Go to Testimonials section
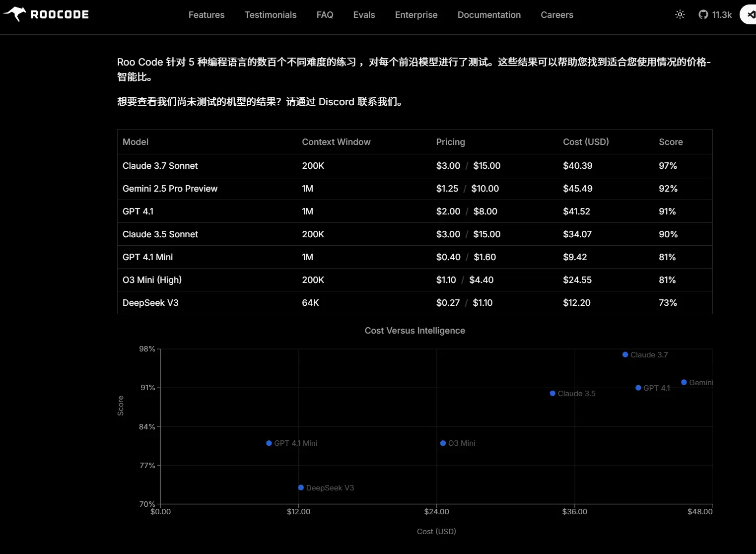Screen dimensions: 756x554 click(x=271, y=15)
